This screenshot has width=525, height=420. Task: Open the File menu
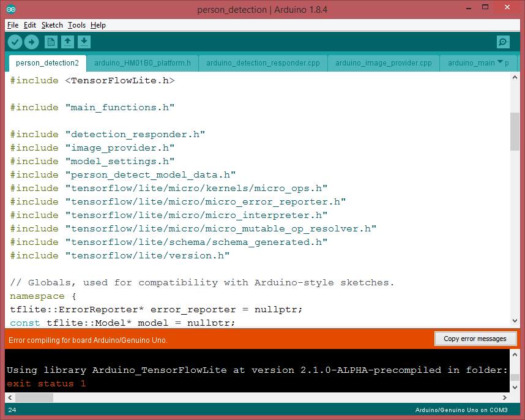tap(13, 25)
